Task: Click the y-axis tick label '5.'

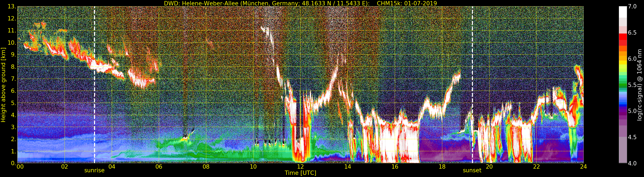Action: pyautogui.click(x=14, y=103)
